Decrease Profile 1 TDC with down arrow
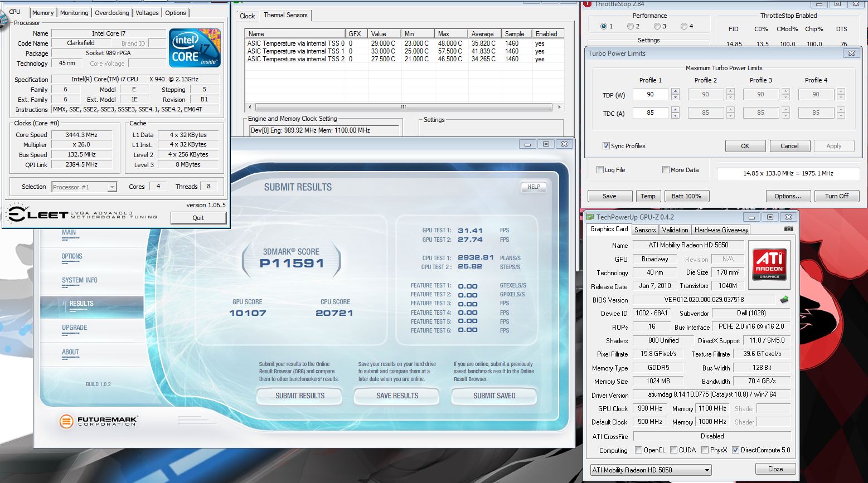 coord(675,116)
